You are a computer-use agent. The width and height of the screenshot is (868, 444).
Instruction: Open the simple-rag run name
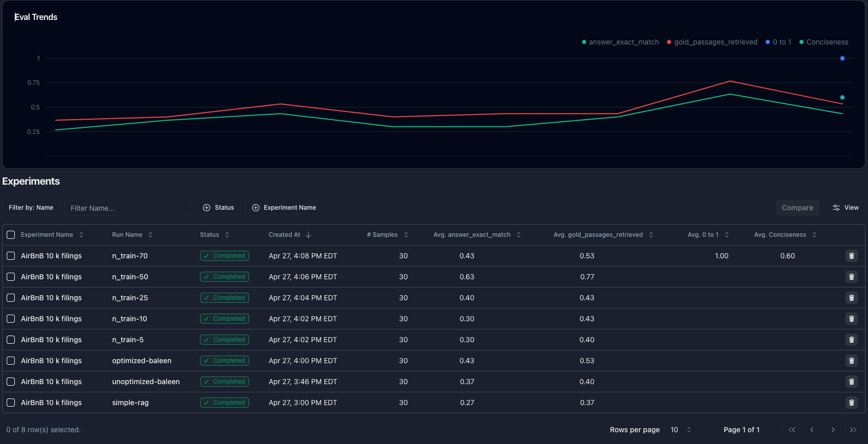(130, 403)
